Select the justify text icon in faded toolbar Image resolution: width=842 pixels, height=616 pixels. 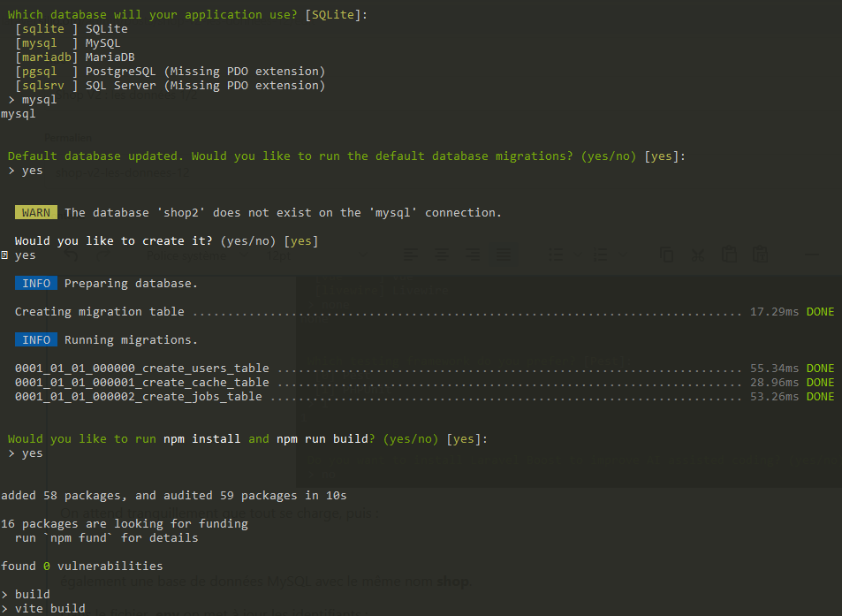503,255
